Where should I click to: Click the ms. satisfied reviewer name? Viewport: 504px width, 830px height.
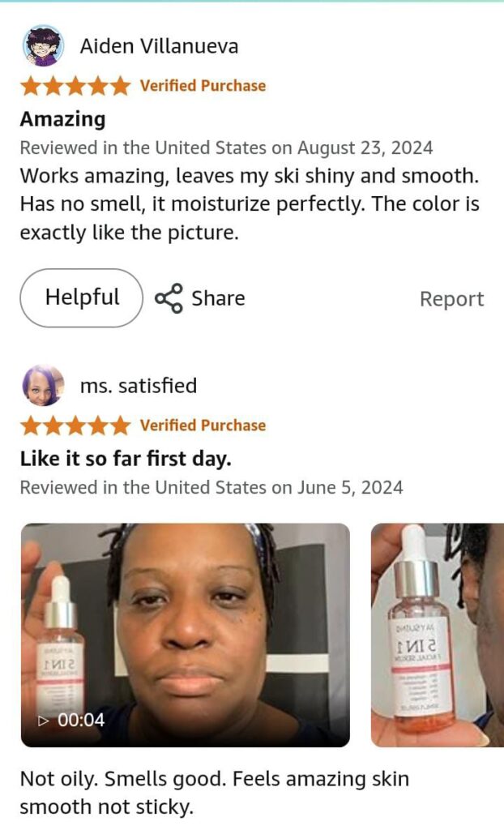coord(139,385)
